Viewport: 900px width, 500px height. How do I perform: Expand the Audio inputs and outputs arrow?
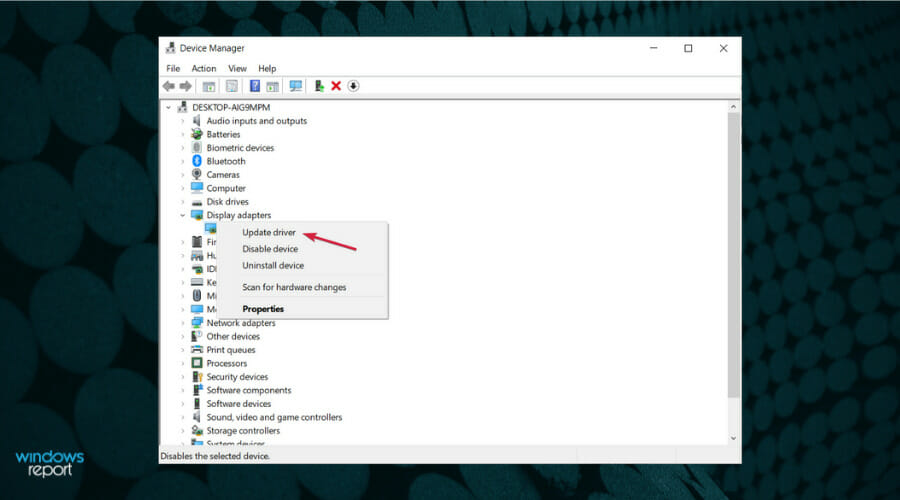click(x=183, y=121)
